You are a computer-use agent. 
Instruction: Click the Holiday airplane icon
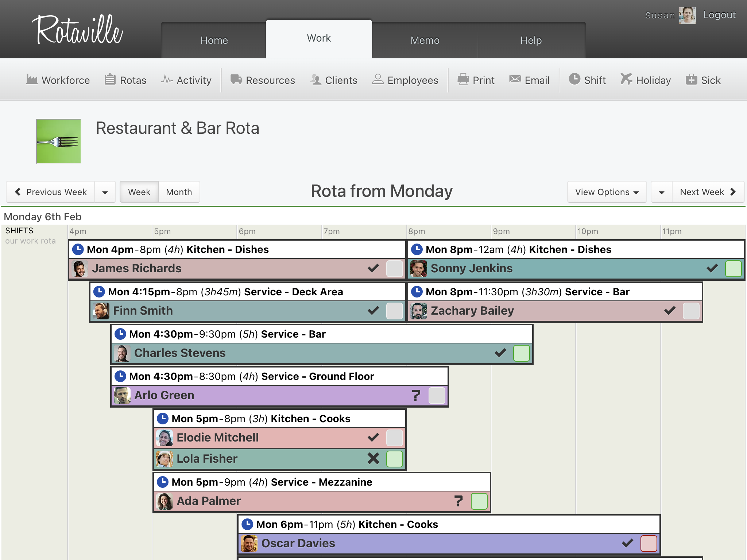[626, 79]
